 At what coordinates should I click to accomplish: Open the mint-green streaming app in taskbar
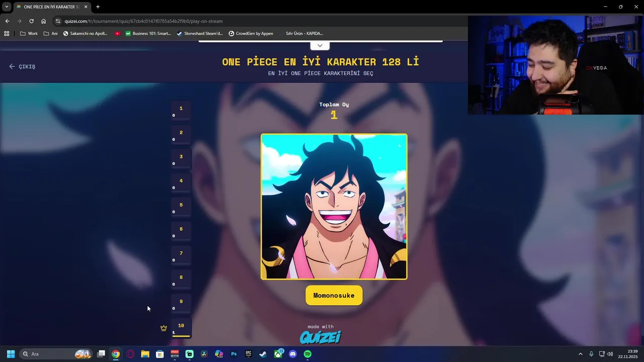[189, 354]
